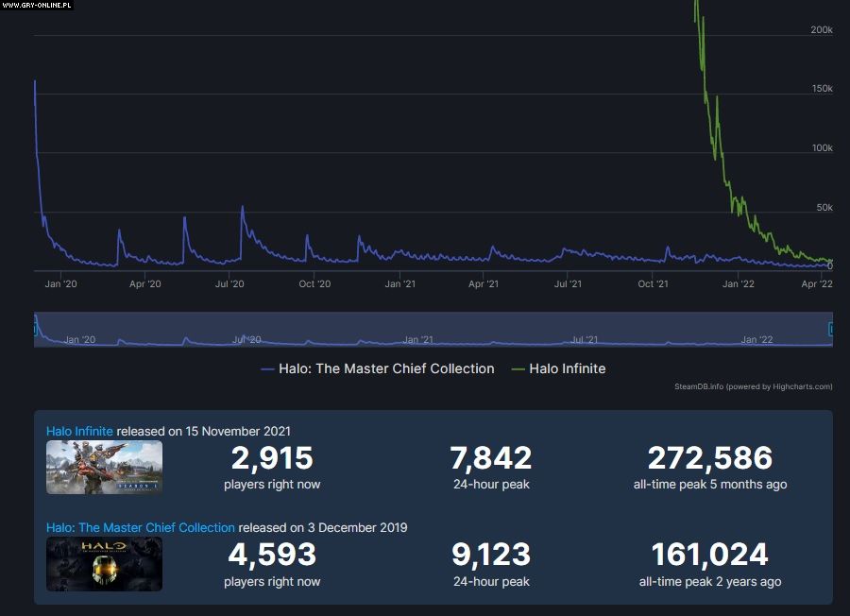Click the Master Chief Collection game thumbnail
The width and height of the screenshot is (850, 616).
[104, 563]
